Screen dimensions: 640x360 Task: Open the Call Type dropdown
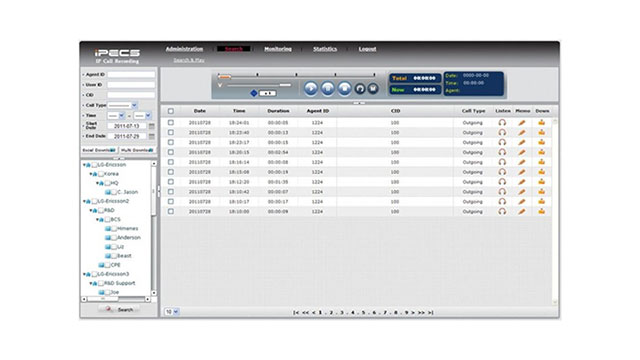point(122,105)
